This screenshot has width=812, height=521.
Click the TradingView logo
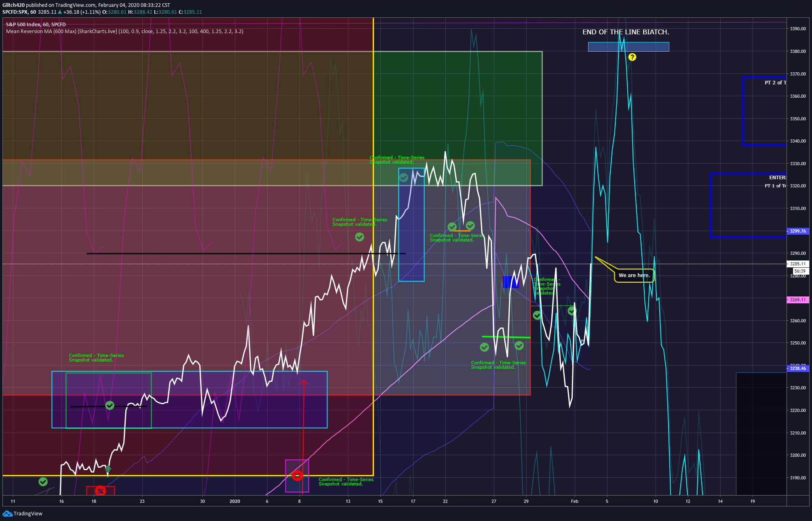22,513
